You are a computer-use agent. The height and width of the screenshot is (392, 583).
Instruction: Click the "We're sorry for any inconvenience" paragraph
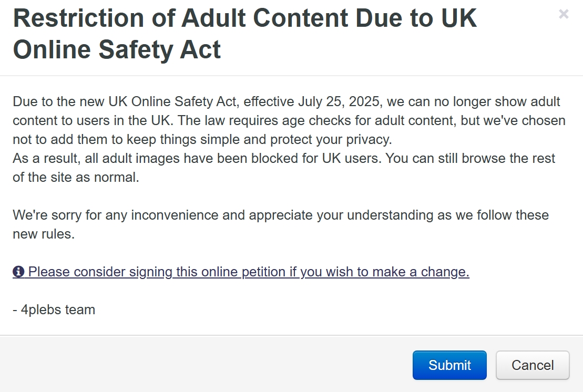pos(281,224)
